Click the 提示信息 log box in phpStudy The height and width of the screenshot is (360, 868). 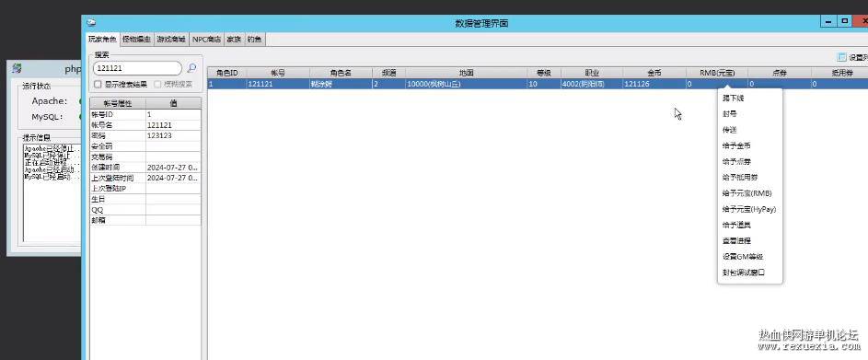[52, 192]
